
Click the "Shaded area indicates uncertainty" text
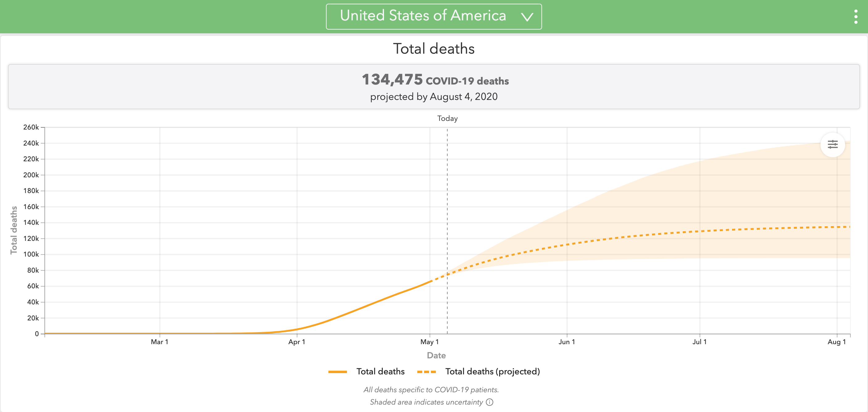426,402
